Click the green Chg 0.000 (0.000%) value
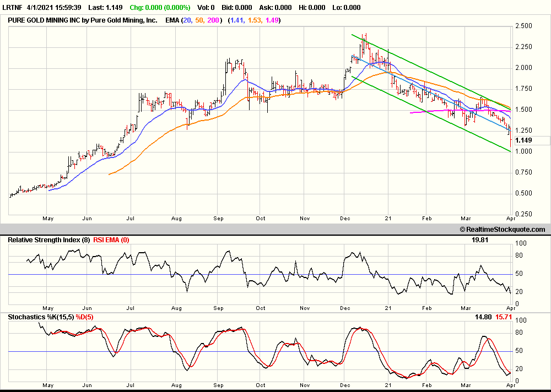The image size is (551, 392). point(160,8)
